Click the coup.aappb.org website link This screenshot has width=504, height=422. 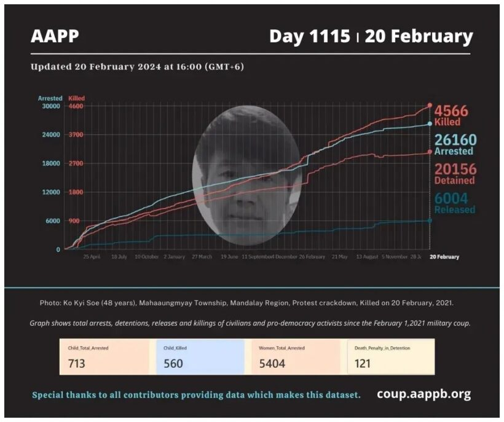coord(423,394)
